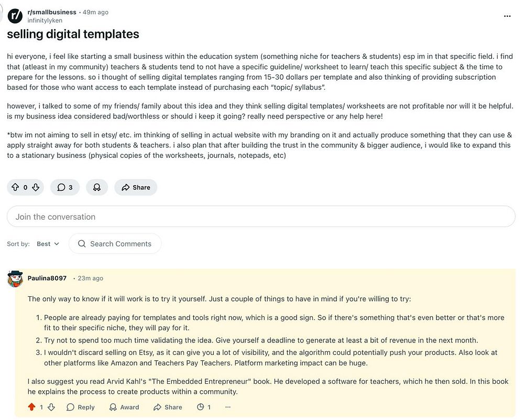Image resolution: width=524 pixels, height=420 pixels.
Task: Give an award to the post
Action: tap(97, 187)
